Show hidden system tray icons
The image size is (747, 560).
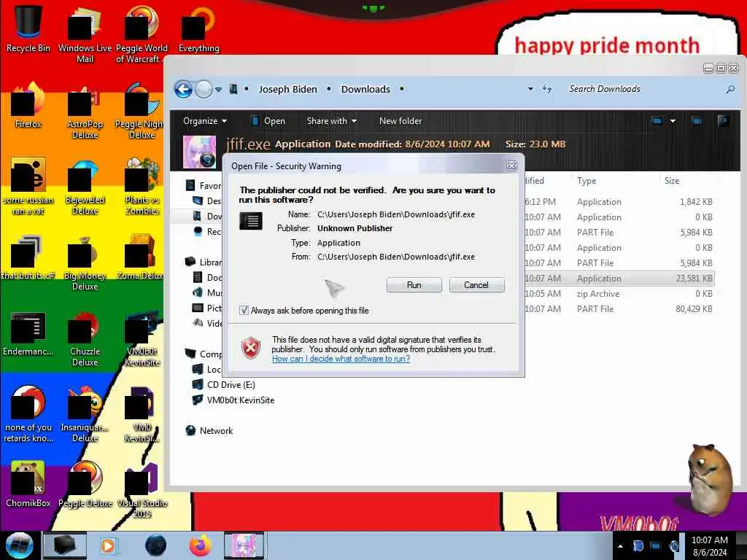(x=620, y=546)
